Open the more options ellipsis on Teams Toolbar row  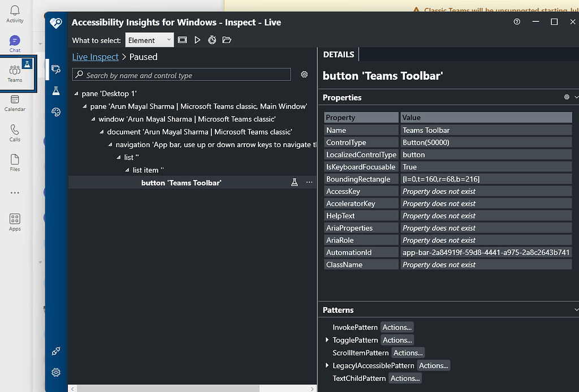click(x=309, y=182)
